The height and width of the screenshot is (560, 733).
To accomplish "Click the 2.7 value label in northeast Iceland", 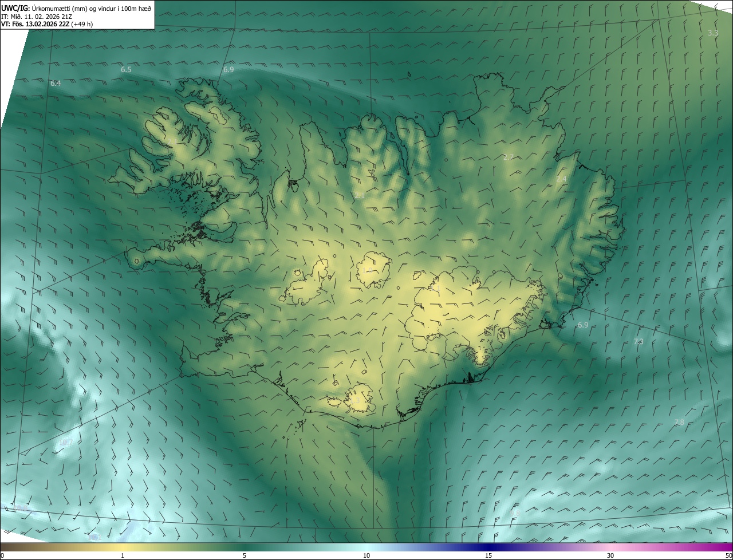I will [x=508, y=157].
